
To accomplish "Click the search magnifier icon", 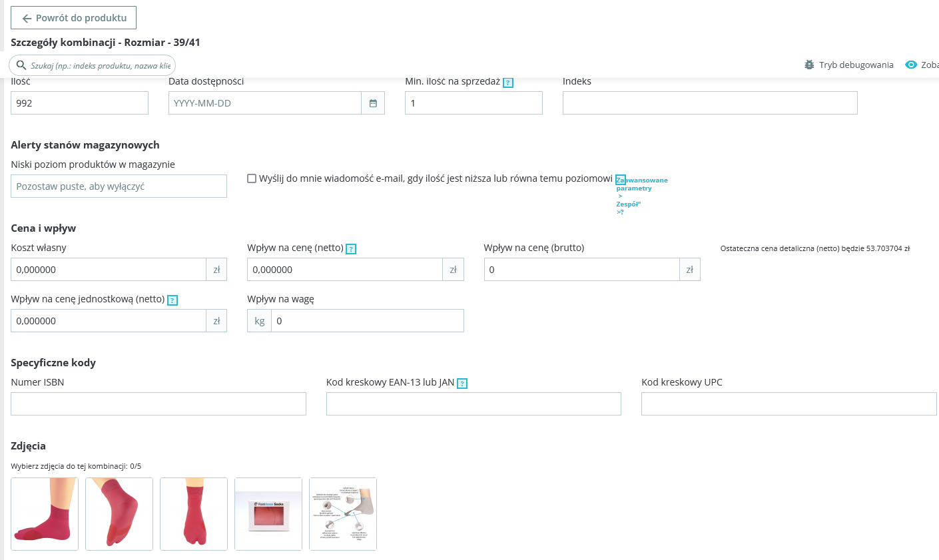I will tap(21, 65).
